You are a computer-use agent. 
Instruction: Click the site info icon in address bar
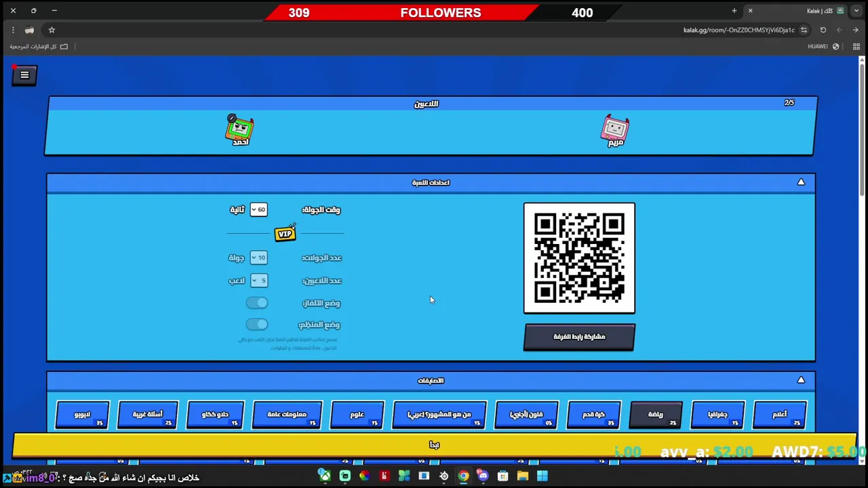click(804, 30)
